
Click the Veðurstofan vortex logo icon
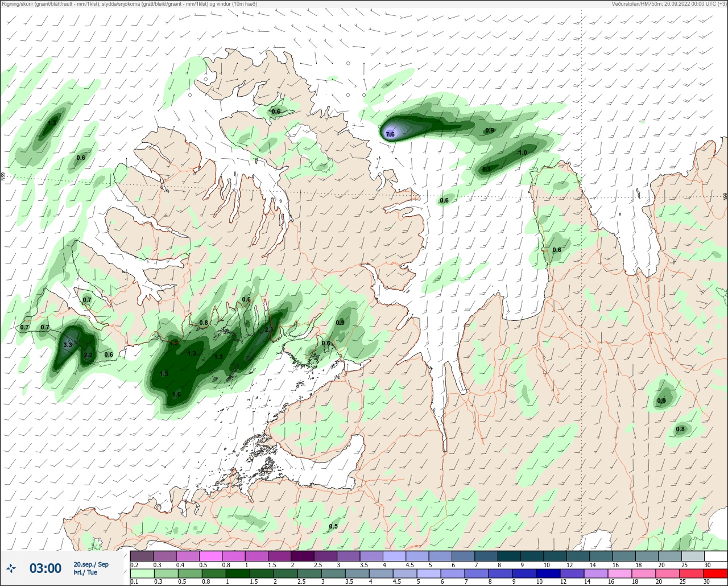pyautogui.click(x=11, y=568)
